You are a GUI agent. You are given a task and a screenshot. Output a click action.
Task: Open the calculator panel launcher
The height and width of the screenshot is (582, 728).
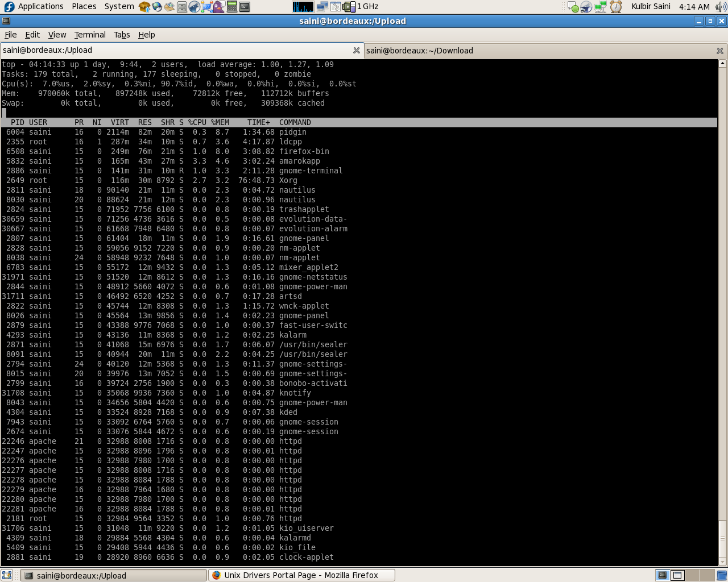click(x=232, y=7)
